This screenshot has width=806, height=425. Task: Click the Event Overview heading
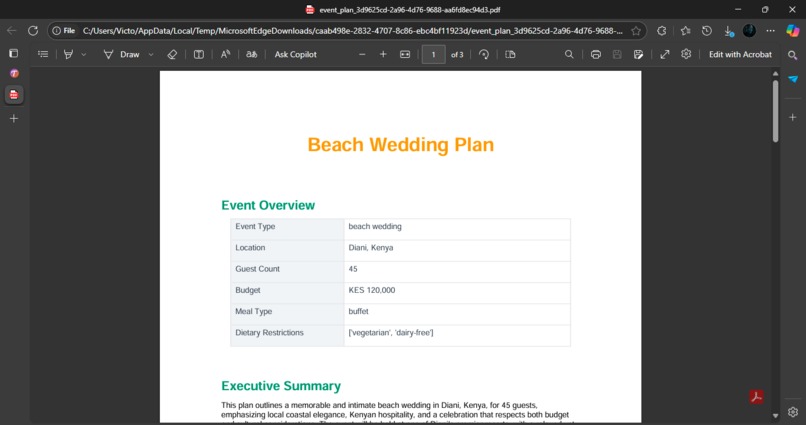click(x=268, y=205)
